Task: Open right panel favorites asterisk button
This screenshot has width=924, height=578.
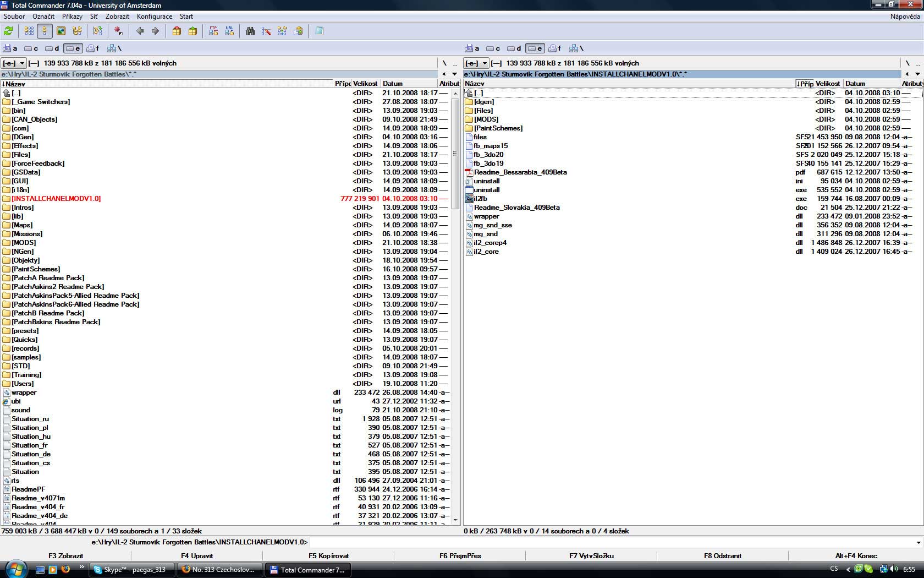Action: (x=906, y=74)
